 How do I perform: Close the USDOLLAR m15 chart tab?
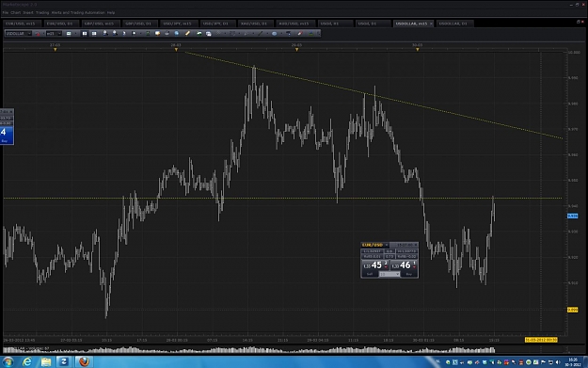(431, 24)
